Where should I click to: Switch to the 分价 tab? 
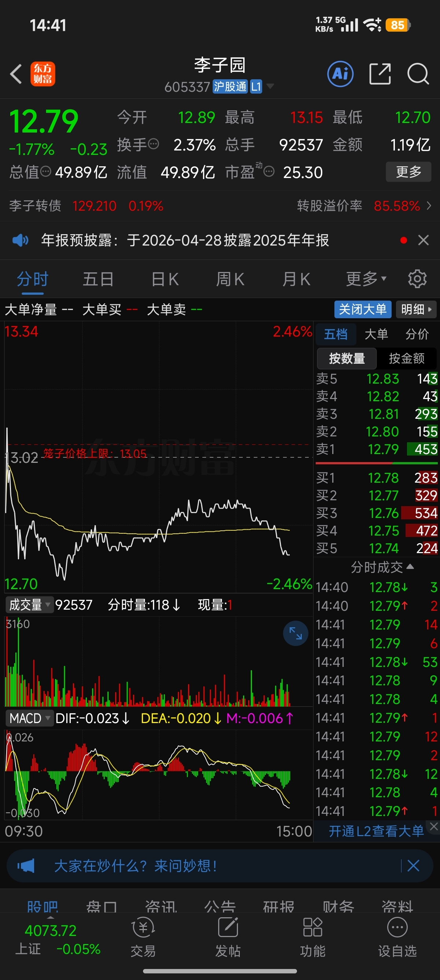417,334
